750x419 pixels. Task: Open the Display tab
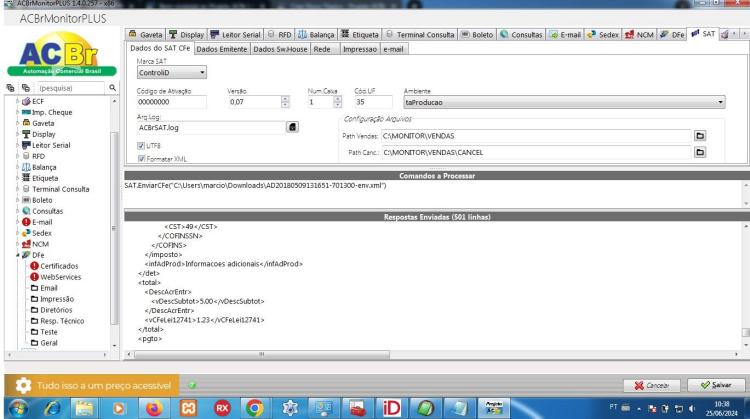point(187,34)
